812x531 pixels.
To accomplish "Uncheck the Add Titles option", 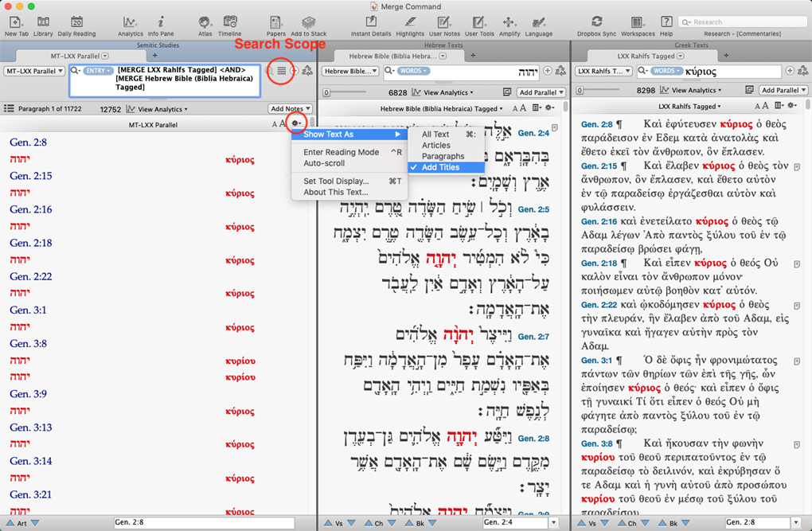I will [440, 167].
